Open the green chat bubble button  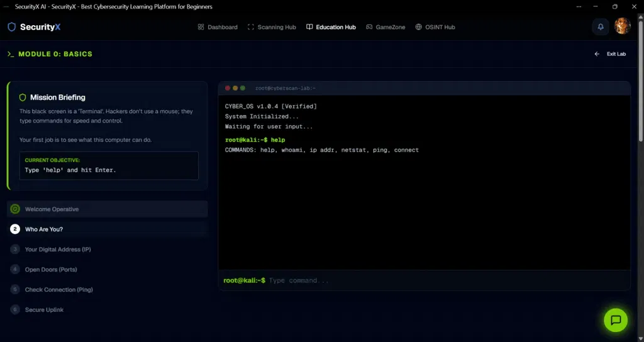tap(616, 320)
